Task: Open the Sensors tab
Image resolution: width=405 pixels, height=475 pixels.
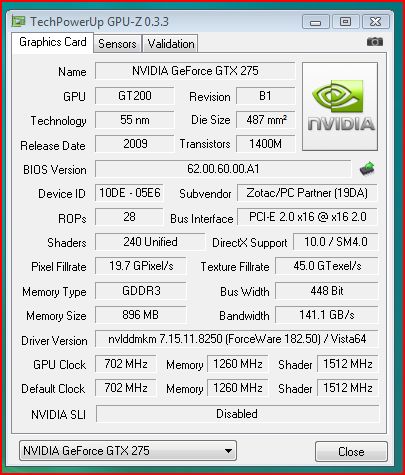Action: 117,44
